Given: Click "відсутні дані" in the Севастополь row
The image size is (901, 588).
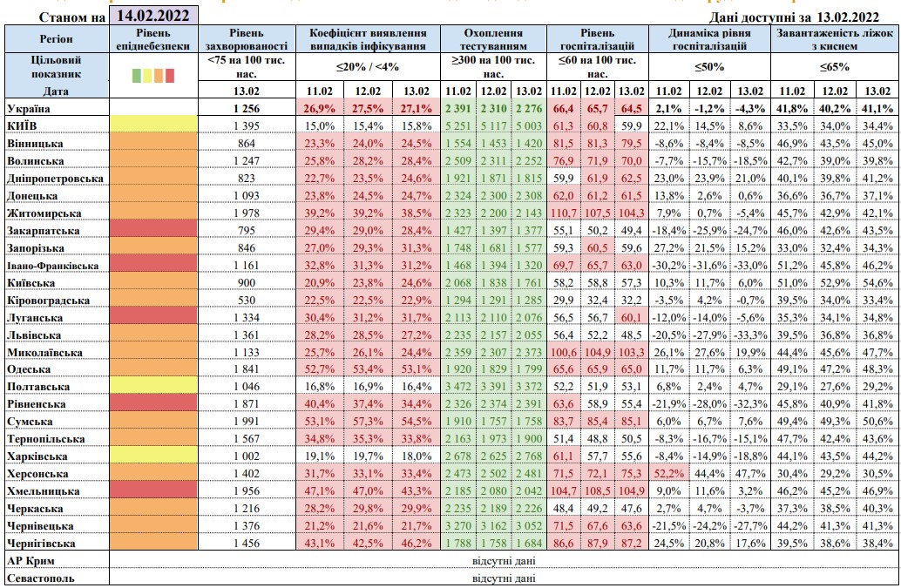Looking at the screenshot, I should [503, 578].
